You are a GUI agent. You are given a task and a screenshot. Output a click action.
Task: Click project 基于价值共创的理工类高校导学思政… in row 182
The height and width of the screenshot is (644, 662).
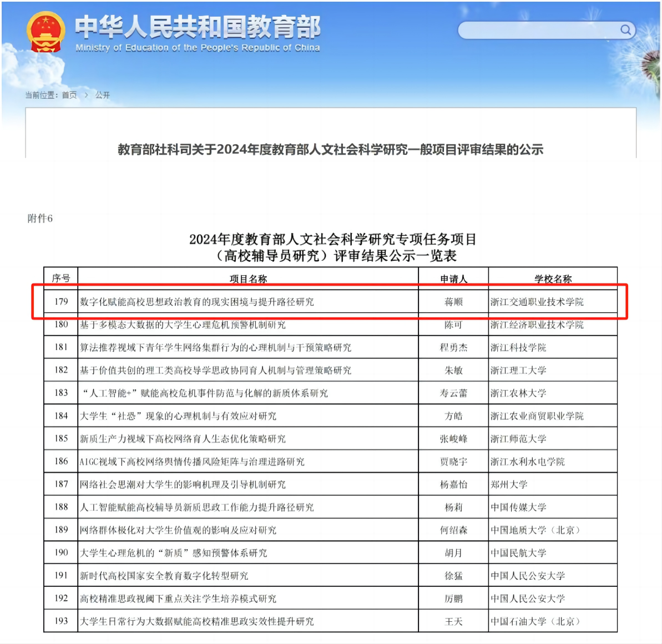[x=216, y=370]
